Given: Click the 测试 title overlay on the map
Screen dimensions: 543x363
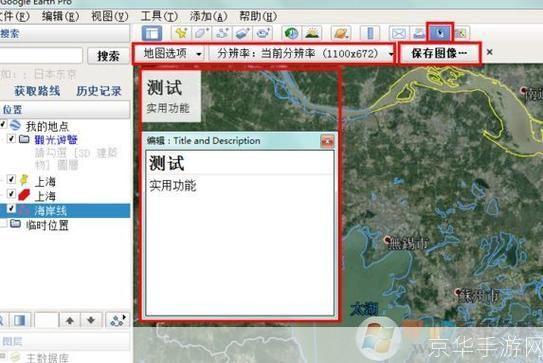Looking at the screenshot, I should point(164,87).
